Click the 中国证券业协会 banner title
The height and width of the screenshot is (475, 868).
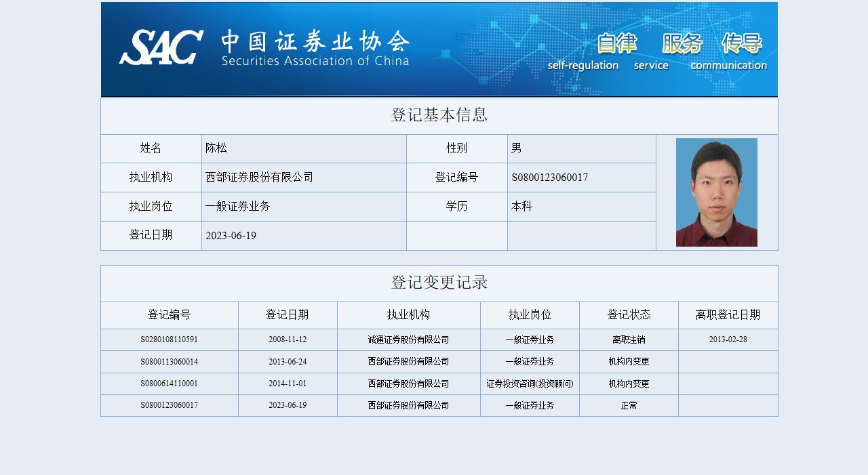pyautogui.click(x=315, y=42)
